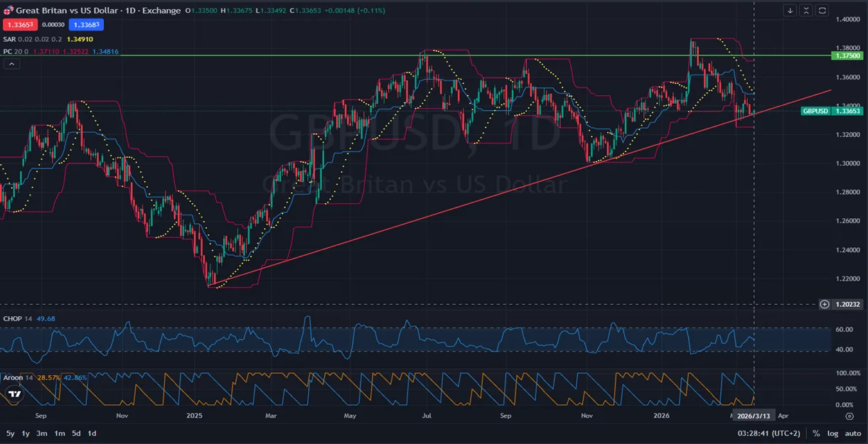Image resolution: width=868 pixels, height=444 pixels.
Task: Select the 3m timeframe
Action: point(41,433)
